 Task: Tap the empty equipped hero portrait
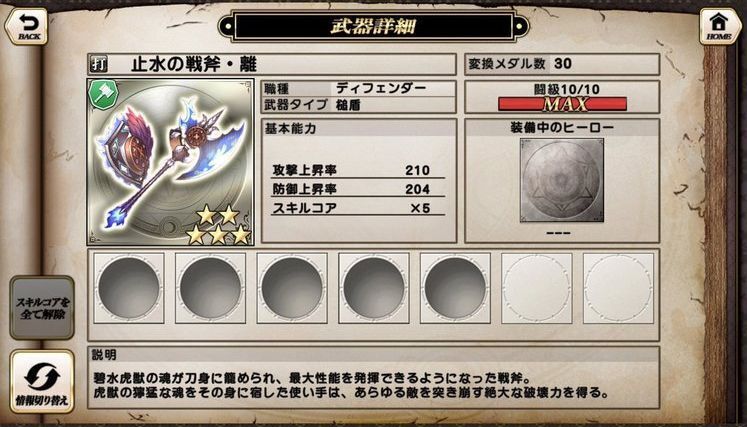point(562,180)
